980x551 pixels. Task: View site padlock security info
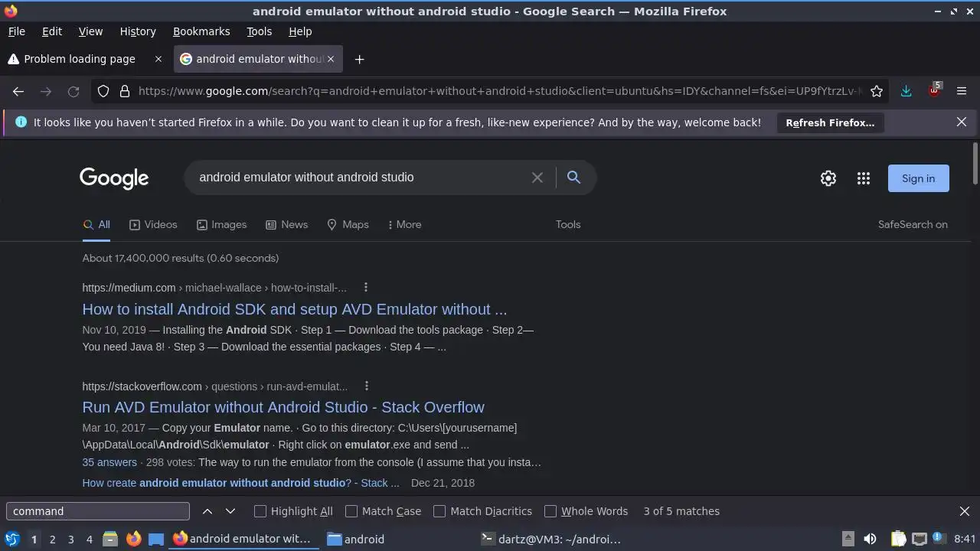tap(125, 91)
